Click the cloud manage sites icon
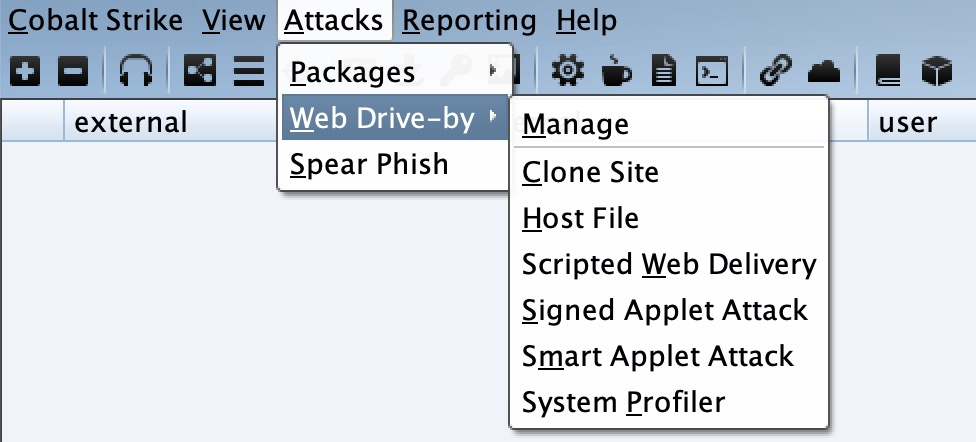This screenshot has width=976, height=442. pos(820,70)
